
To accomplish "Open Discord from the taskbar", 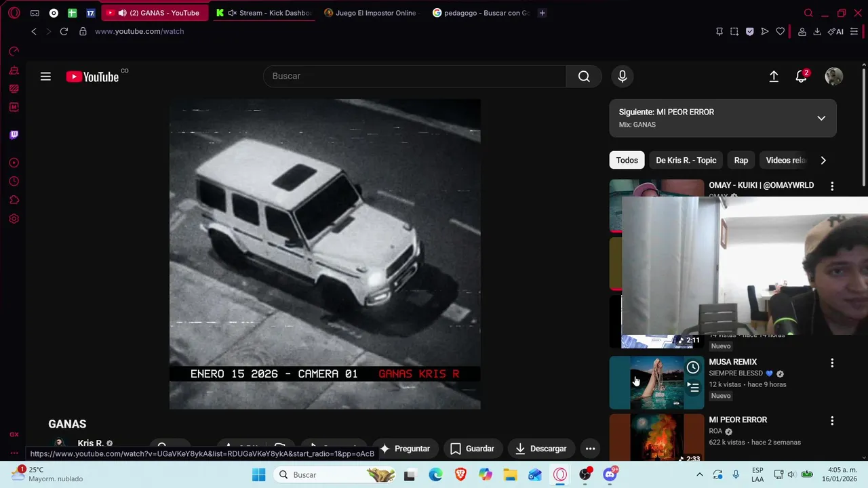I will coord(610,474).
